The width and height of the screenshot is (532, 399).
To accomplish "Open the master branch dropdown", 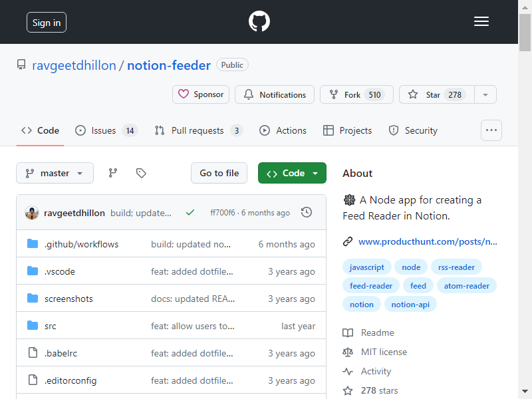I will 55,173.
